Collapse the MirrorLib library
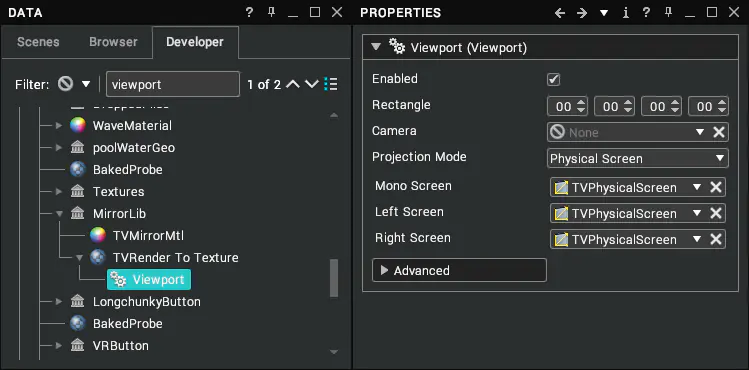Viewport: 749px width, 370px height. (x=59, y=214)
